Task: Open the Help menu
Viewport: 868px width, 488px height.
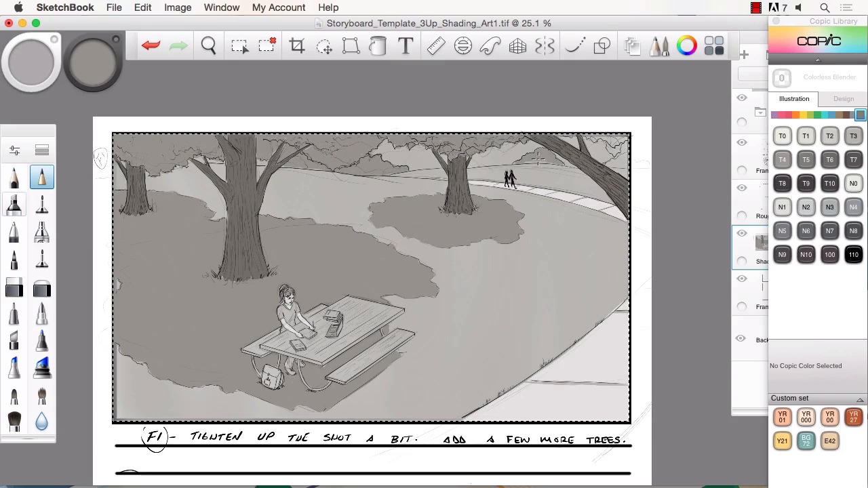Action: [328, 7]
